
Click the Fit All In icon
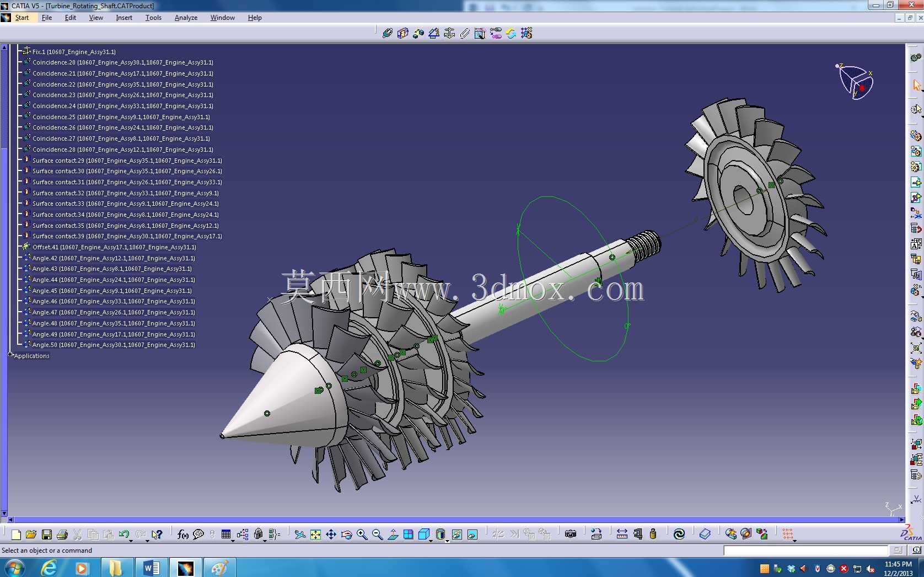coord(315,534)
